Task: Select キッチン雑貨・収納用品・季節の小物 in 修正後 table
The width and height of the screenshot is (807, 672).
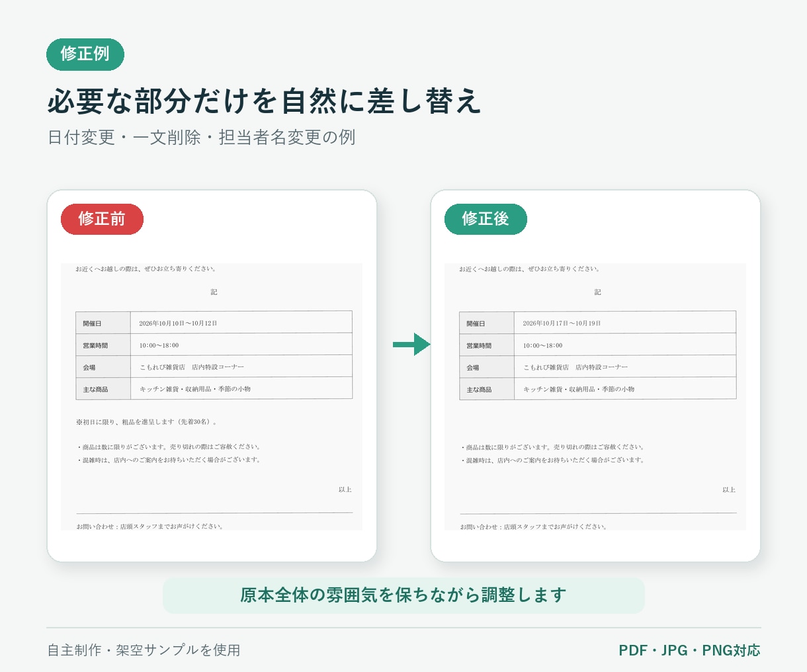Action: click(x=579, y=389)
